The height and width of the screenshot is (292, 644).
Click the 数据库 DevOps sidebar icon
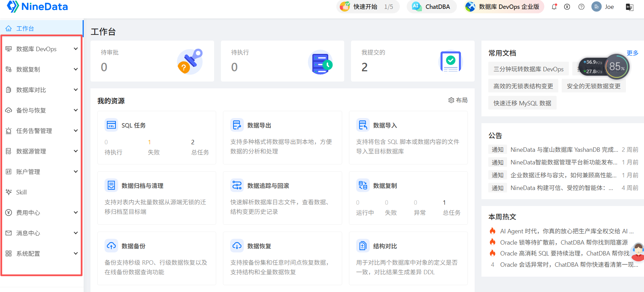pos(9,49)
